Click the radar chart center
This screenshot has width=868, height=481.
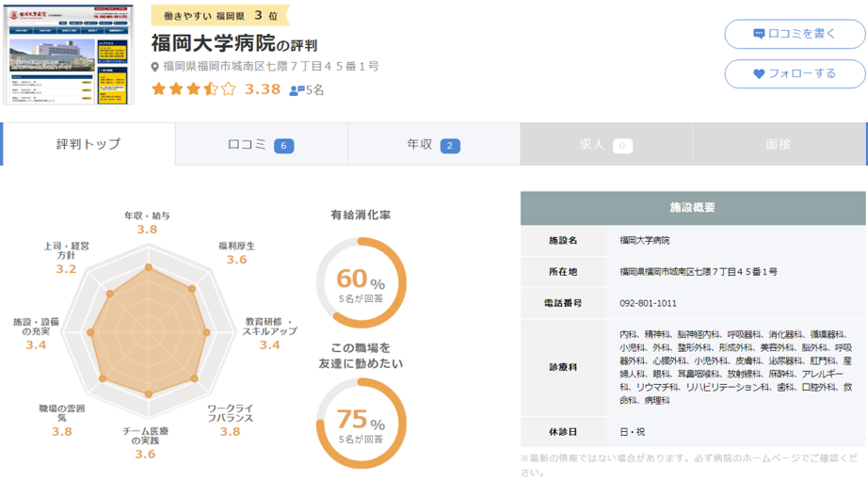click(149, 332)
